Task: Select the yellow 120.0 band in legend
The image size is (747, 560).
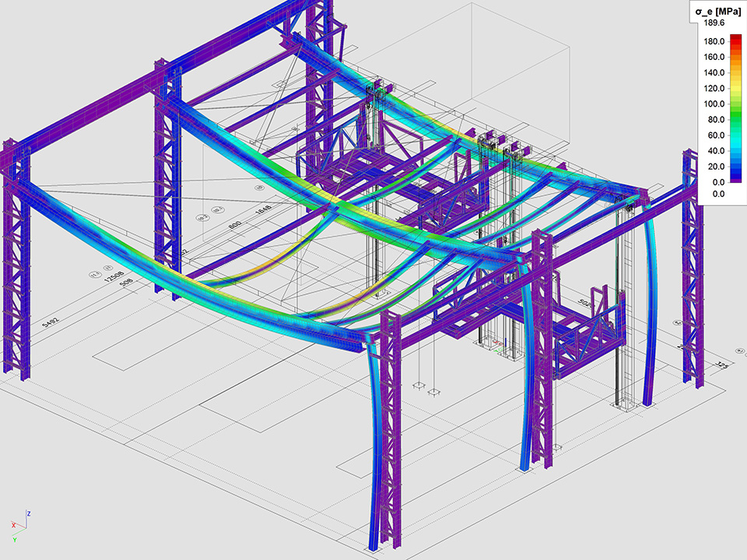Action: pos(736,88)
